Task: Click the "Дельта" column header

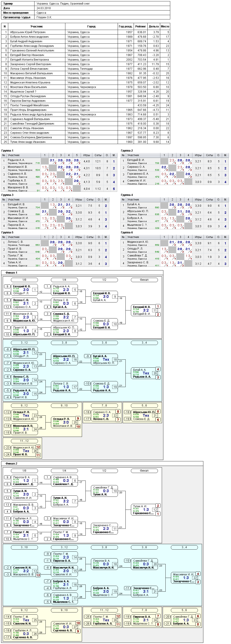Action: coord(154,26)
